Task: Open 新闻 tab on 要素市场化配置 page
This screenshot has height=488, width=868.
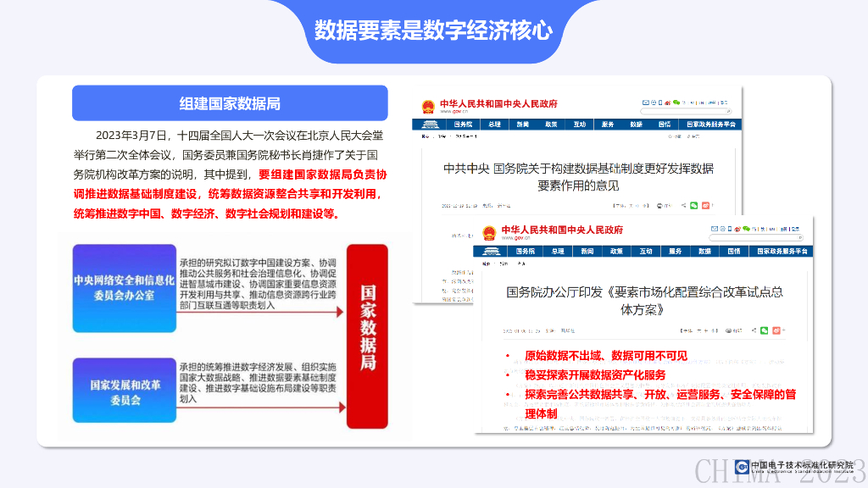Action: (x=587, y=251)
